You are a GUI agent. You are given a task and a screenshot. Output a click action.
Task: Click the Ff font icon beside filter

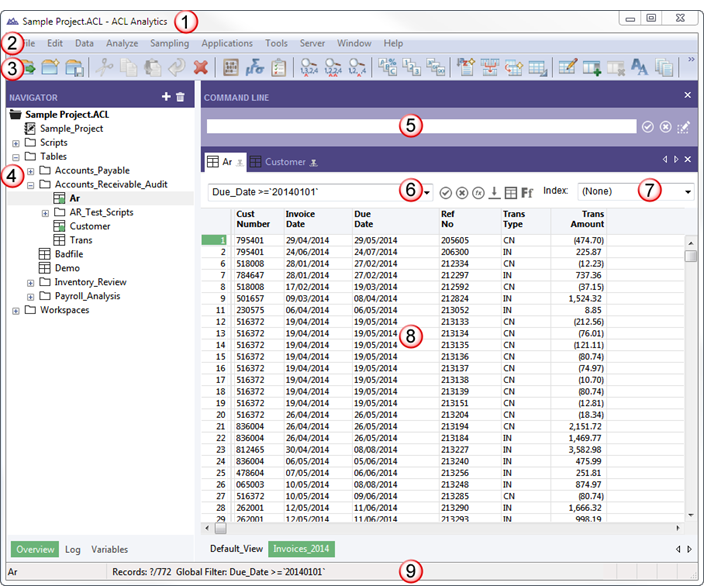[527, 191]
